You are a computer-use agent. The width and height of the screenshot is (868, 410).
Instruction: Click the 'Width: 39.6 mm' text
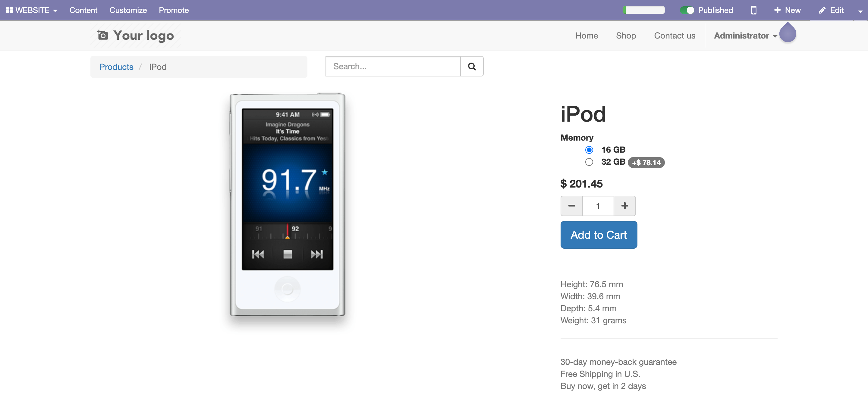(590, 296)
